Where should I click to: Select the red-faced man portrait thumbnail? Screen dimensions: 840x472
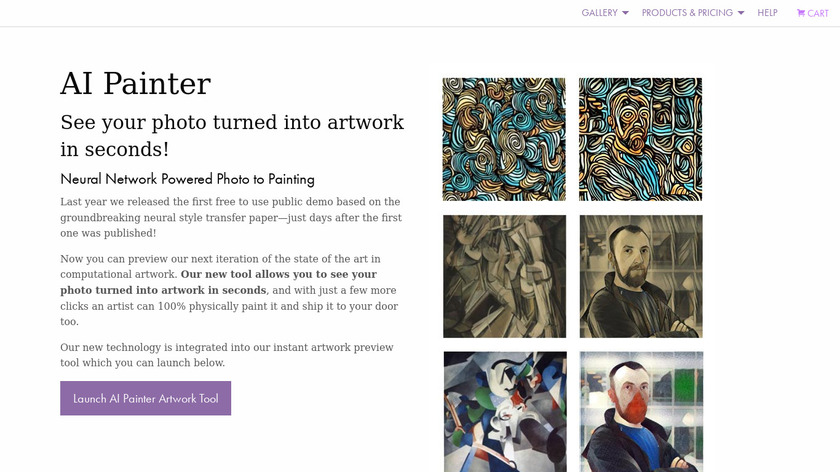(x=640, y=410)
